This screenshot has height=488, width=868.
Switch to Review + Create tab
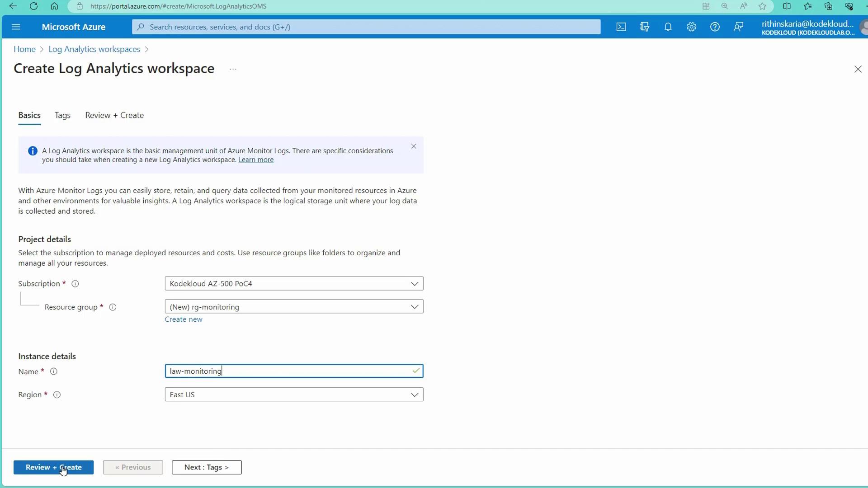coord(114,115)
